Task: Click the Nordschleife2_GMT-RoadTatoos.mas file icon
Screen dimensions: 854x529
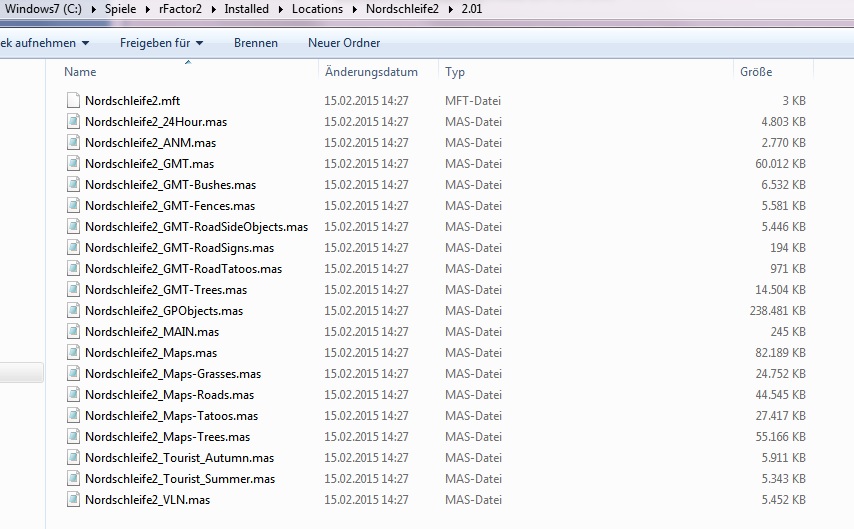Action: [73, 269]
